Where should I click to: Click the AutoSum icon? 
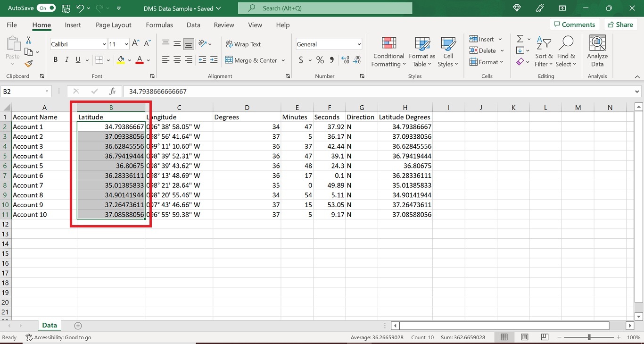coord(520,39)
